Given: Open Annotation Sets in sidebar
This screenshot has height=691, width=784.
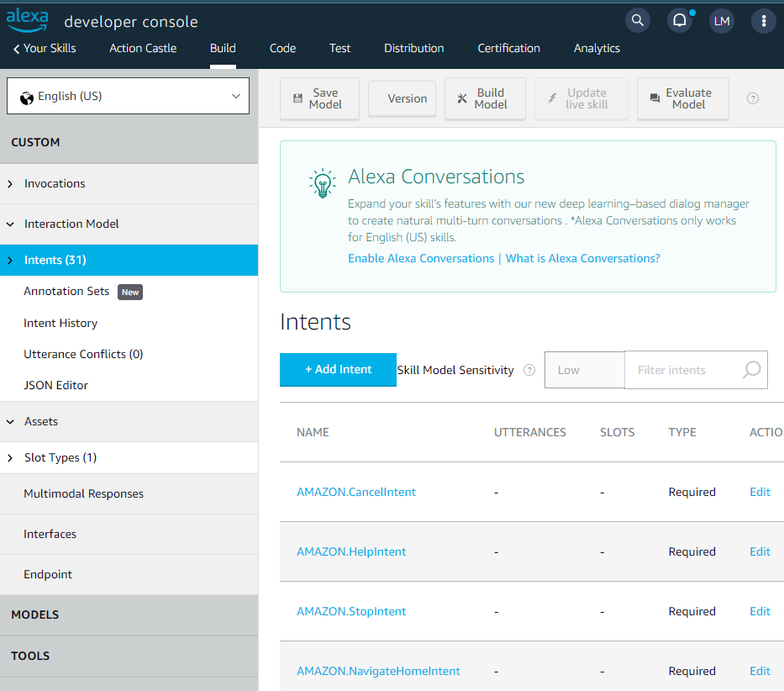Looking at the screenshot, I should tap(66, 291).
